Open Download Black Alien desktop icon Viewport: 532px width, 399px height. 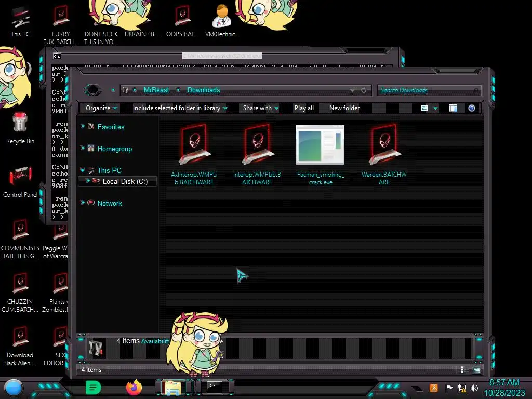point(20,346)
